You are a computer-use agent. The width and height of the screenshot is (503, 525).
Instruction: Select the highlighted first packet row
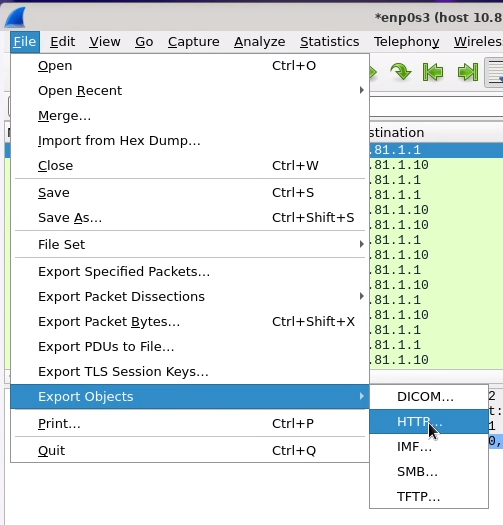tap(436, 150)
